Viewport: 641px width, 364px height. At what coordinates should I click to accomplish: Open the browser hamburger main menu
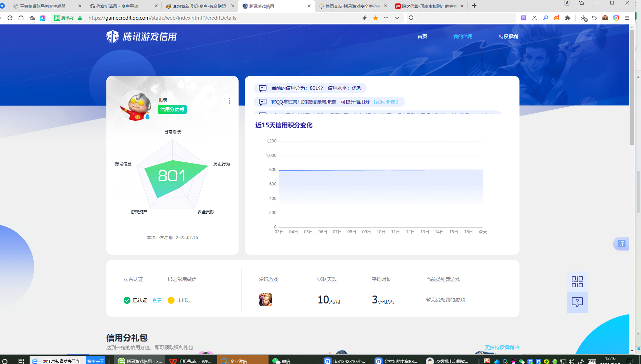(x=627, y=18)
